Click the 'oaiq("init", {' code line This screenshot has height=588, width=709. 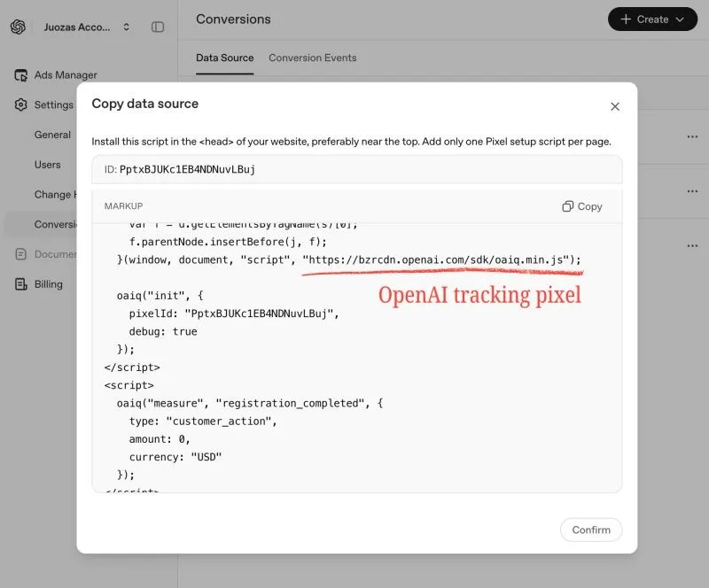[160, 296]
